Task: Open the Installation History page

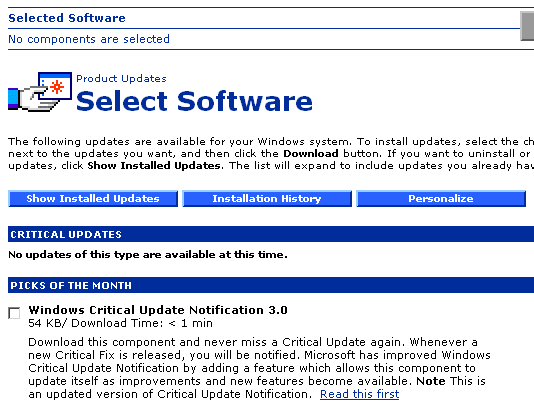Action: click(x=267, y=199)
